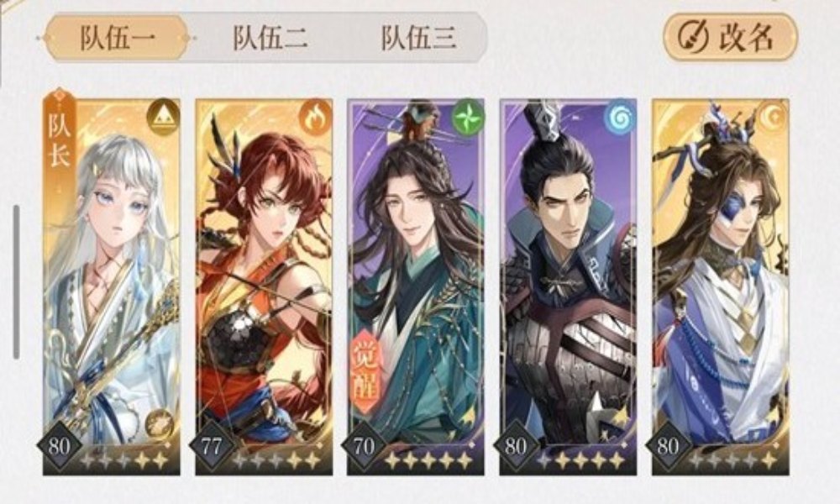Switch to the 队伍三 tab

pyautogui.click(x=418, y=38)
